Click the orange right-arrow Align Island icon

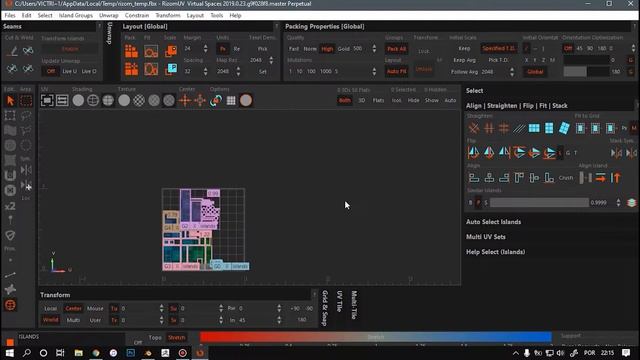point(600,178)
